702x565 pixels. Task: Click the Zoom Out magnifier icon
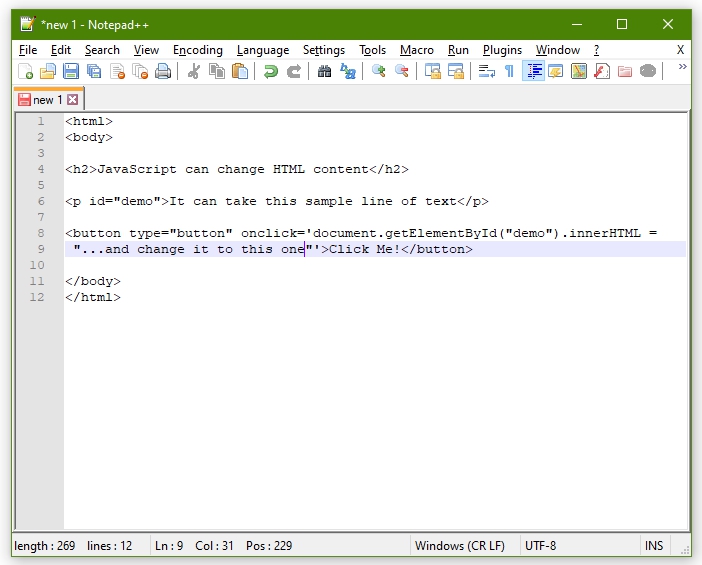(402, 72)
